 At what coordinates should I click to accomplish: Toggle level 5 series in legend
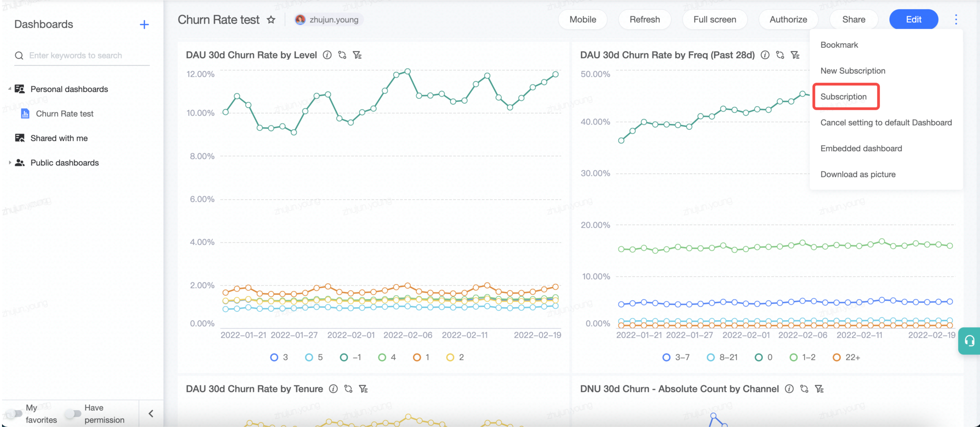coord(314,357)
